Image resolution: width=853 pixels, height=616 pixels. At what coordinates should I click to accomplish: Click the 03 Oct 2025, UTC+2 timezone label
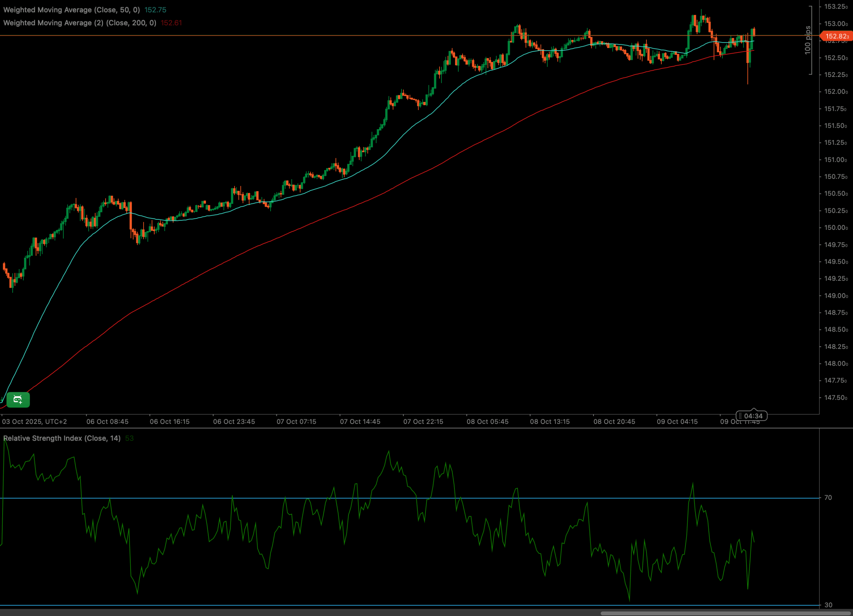[35, 422]
